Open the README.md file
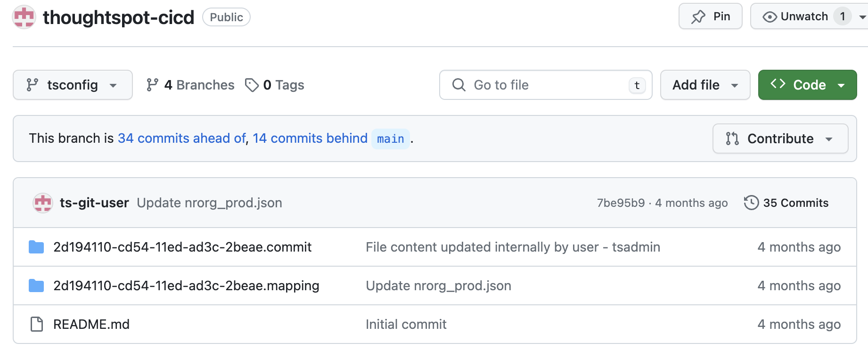Viewport: 868px width, 359px height. (91, 325)
